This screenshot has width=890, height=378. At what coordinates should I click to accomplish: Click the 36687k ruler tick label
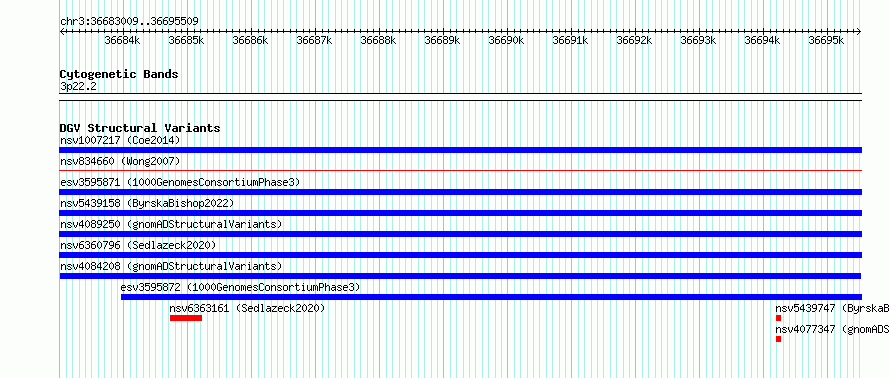(x=314, y=40)
